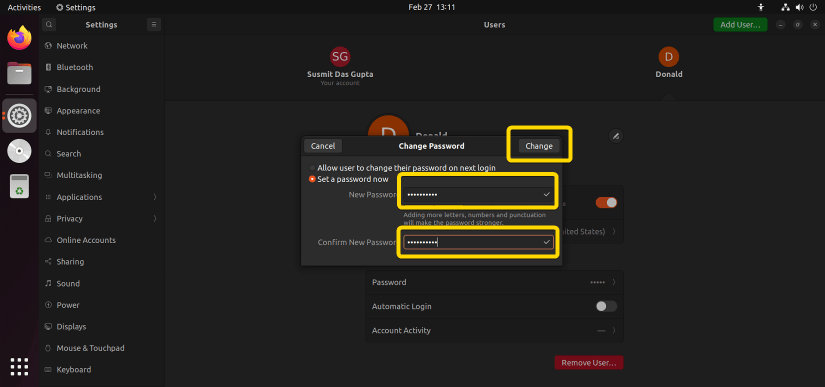
Task: Click the edit pencil icon beside Donald
Action: [x=616, y=136]
